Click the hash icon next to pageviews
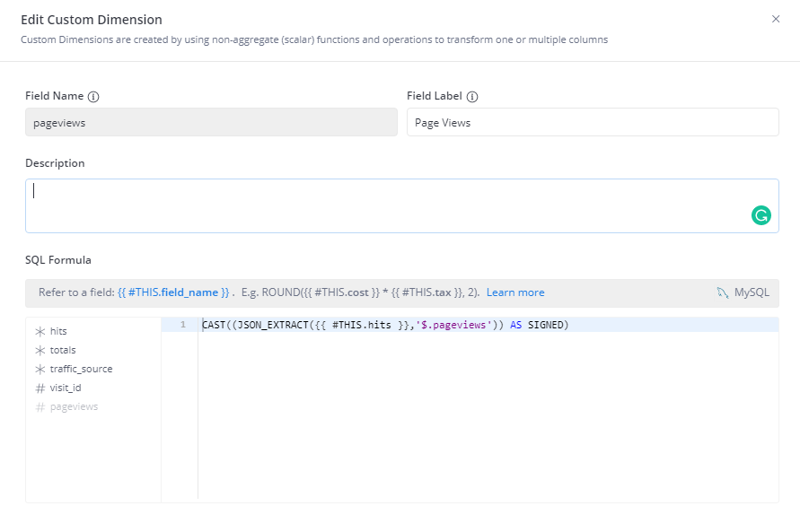The height and width of the screenshot is (532, 800). point(40,407)
